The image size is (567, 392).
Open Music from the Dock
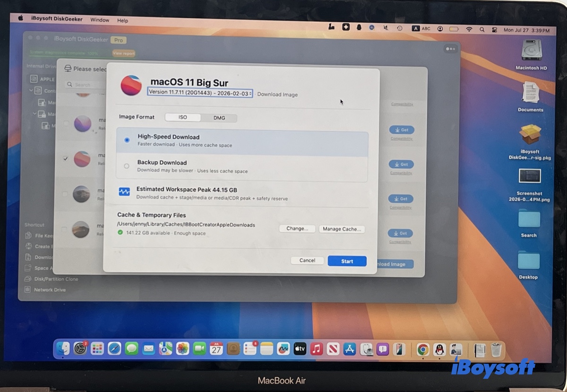pos(317,349)
